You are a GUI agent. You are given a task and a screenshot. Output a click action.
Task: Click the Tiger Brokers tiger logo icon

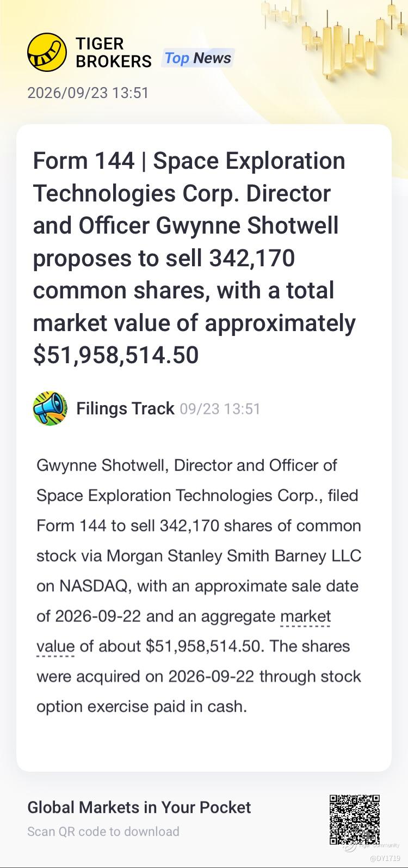pyautogui.click(x=47, y=52)
